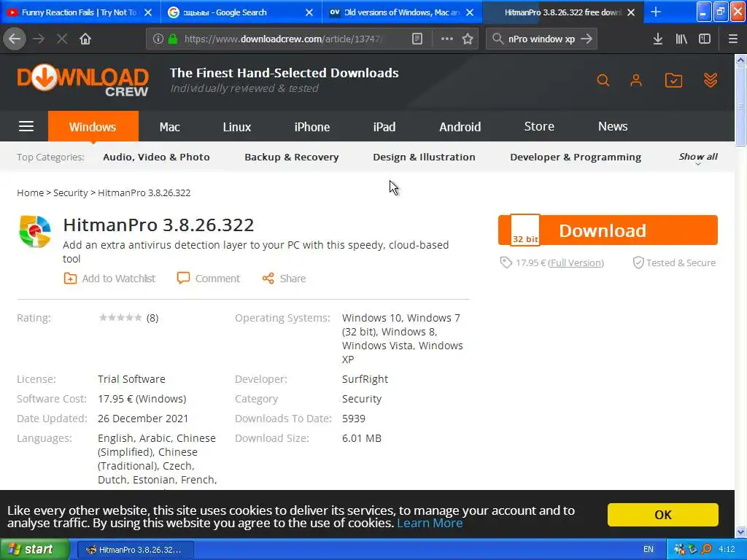Open the Learn More cookie link

[430, 523]
